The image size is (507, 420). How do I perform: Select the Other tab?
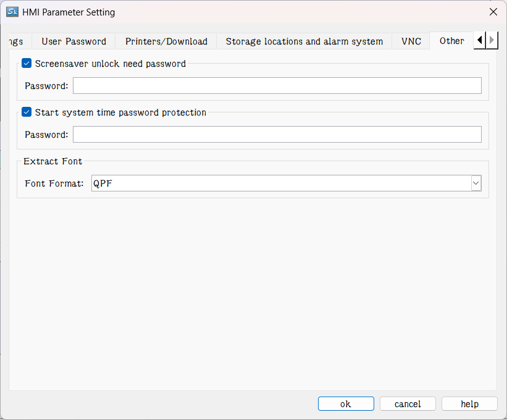(451, 41)
